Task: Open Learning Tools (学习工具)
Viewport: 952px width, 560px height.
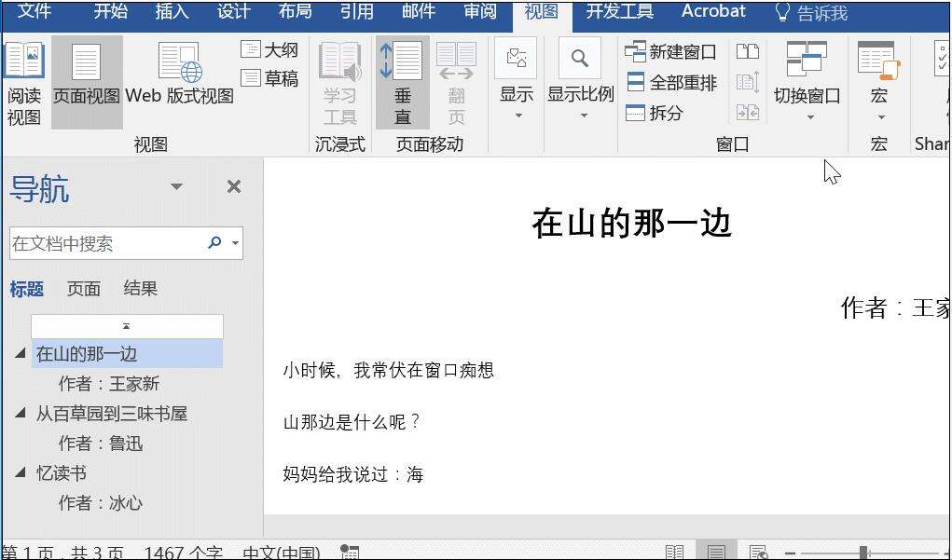Action: pos(340,83)
